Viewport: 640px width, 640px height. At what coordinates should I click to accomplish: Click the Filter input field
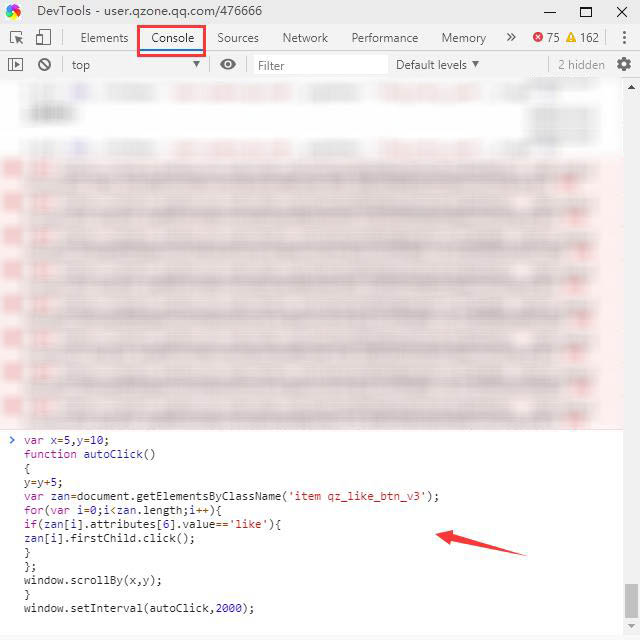318,65
